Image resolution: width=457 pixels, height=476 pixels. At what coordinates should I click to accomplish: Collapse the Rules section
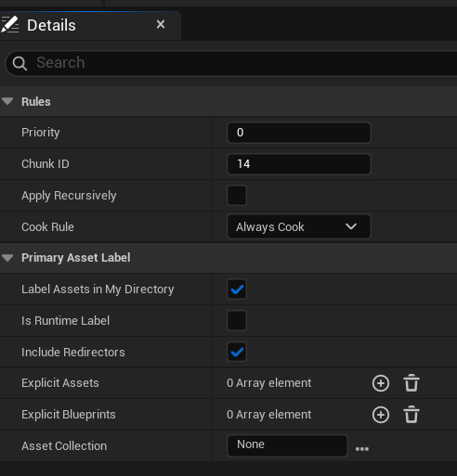pyautogui.click(x=7, y=101)
